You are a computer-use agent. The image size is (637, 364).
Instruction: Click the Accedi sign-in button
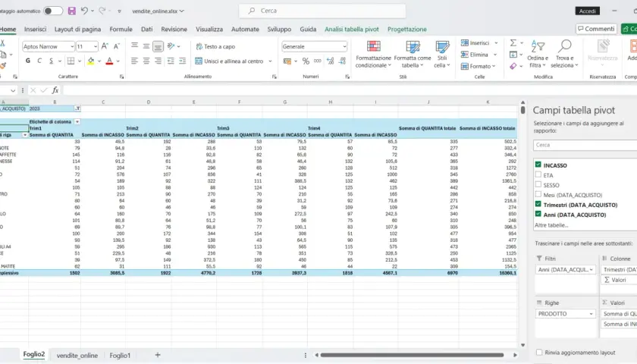pyautogui.click(x=588, y=11)
